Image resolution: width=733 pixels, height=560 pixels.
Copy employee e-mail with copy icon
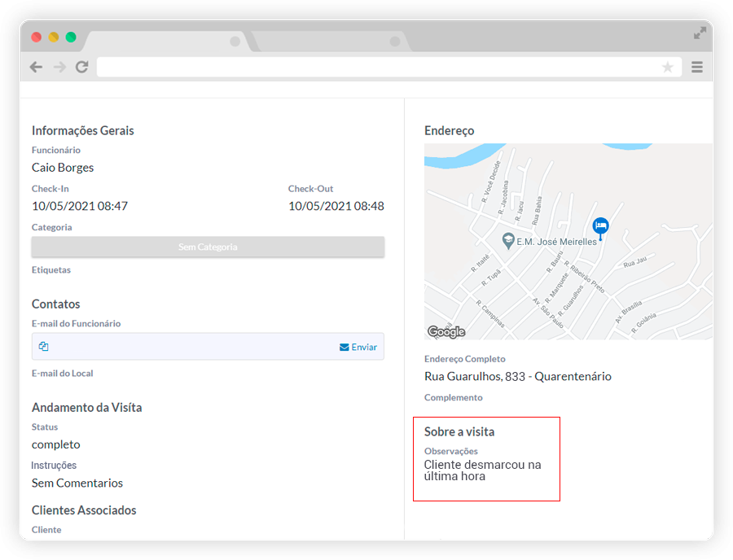(43, 346)
